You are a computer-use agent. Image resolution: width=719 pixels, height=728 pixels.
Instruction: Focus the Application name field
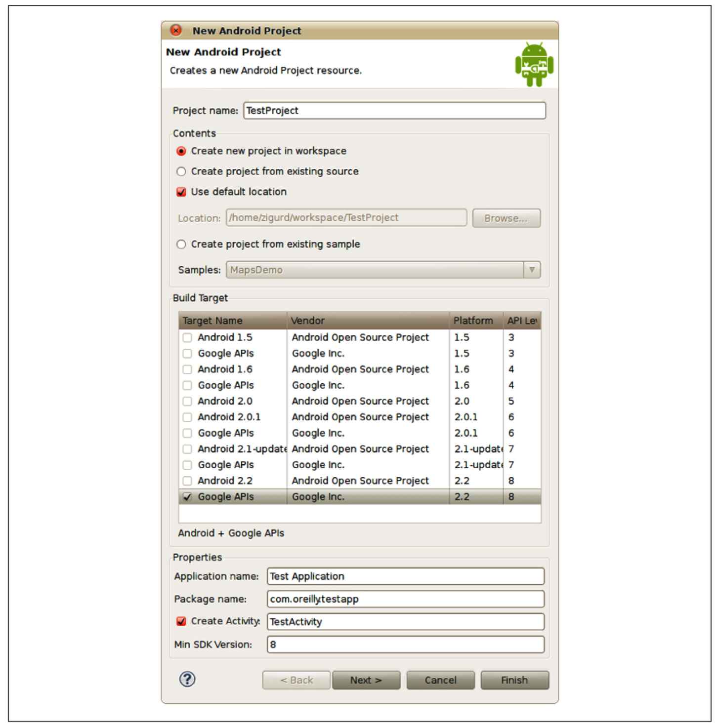405,576
